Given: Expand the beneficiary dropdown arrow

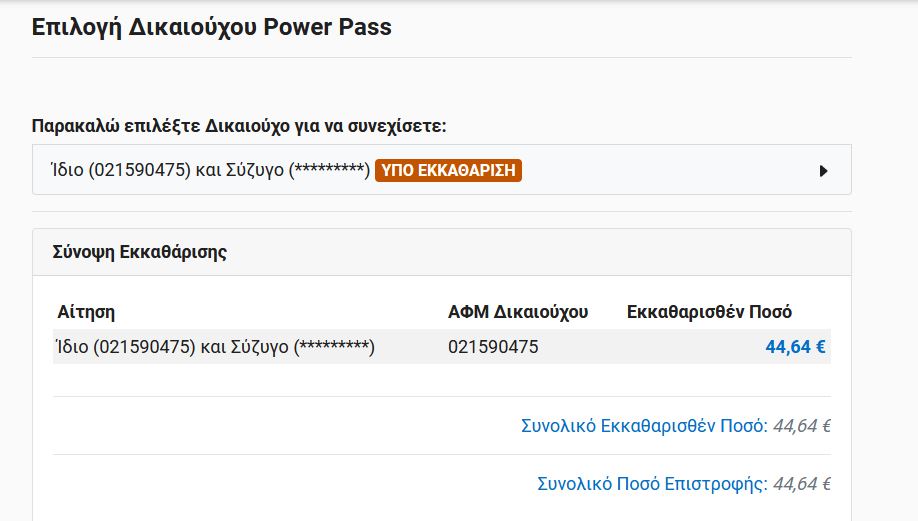Looking at the screenshot, I should point(823,171).
